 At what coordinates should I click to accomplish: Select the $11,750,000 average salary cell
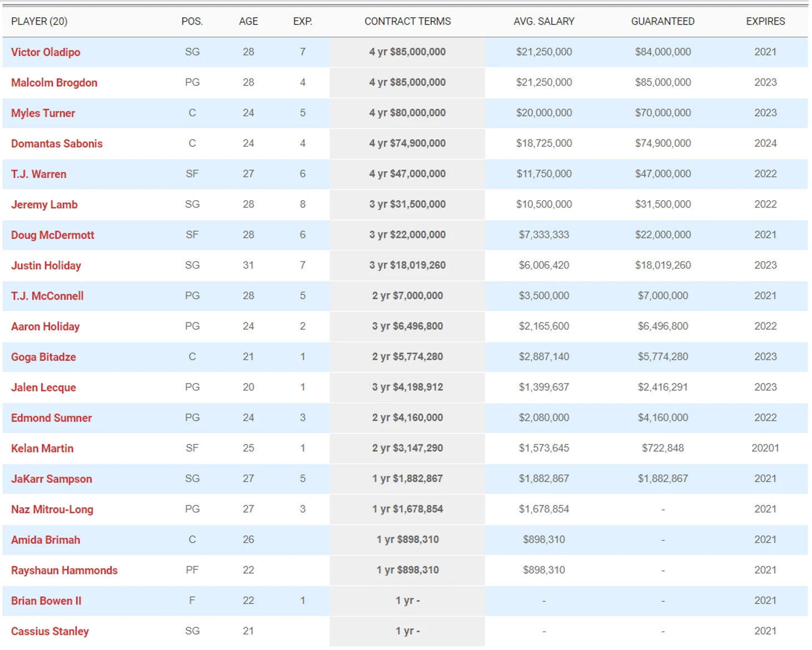click(x=544, y=174)
